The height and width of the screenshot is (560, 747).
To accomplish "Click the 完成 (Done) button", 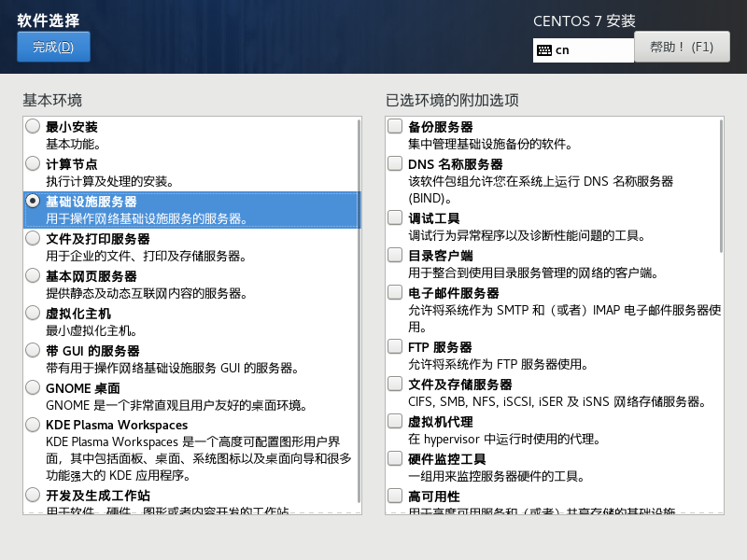I will pyautogui.click(x=53, y=47).
